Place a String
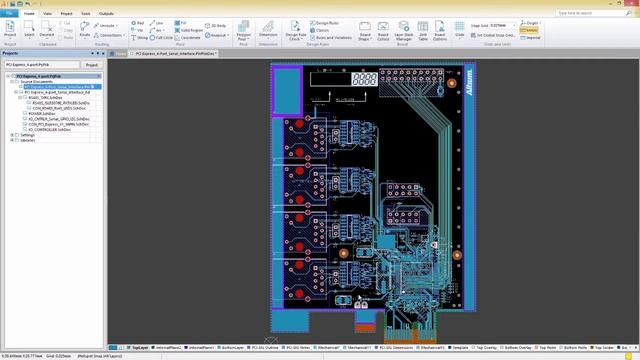640x360 pixels. point(139,38)
